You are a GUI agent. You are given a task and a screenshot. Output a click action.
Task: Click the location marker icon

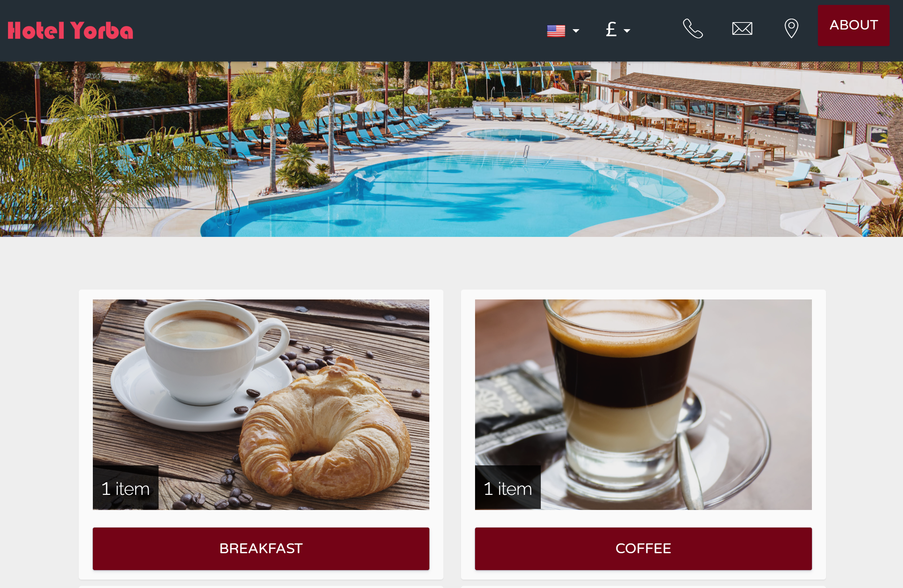(x=790, y=28)
